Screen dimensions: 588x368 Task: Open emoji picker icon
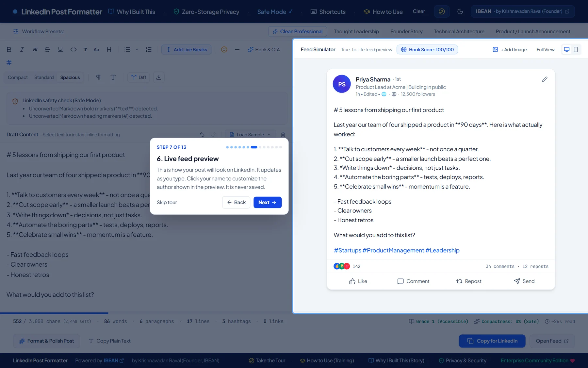point(224,50)
